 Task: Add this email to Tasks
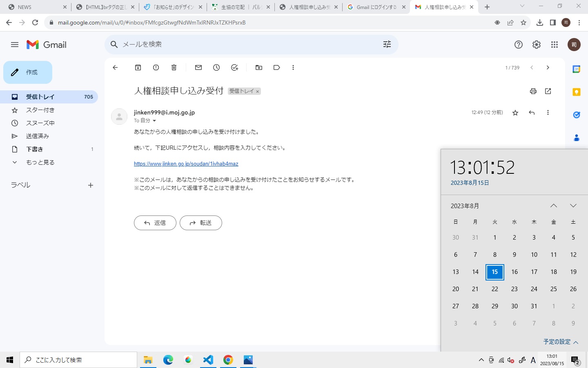tap(234, 67)
